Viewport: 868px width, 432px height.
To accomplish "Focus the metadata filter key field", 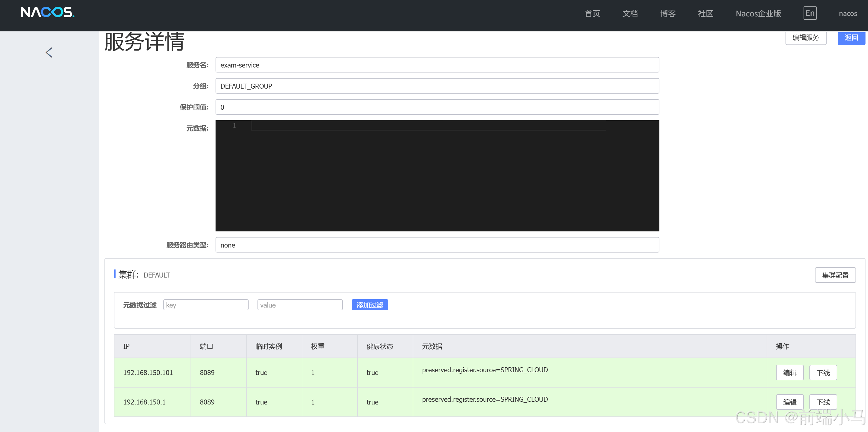I will click(x=206, y=305).
